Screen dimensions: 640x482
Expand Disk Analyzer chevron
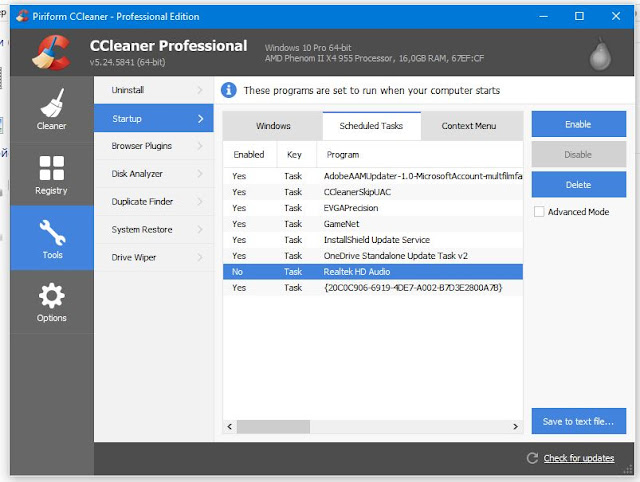coord(200,174)
